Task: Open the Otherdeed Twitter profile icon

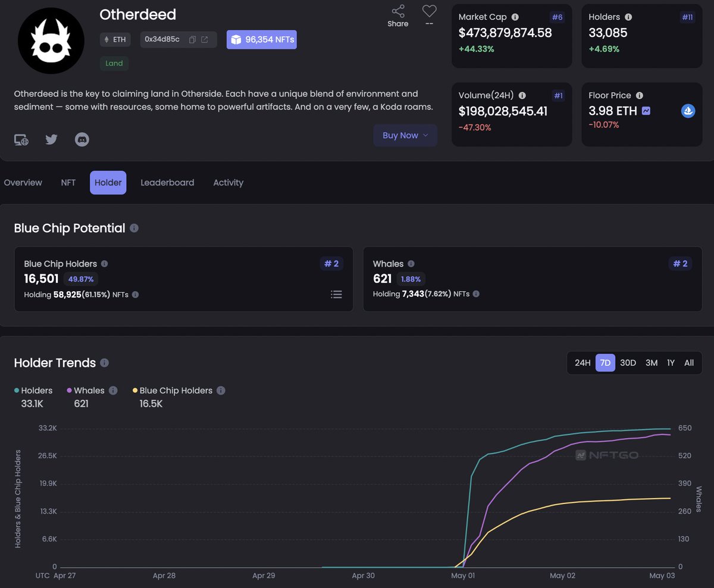Action: point(52,140)
